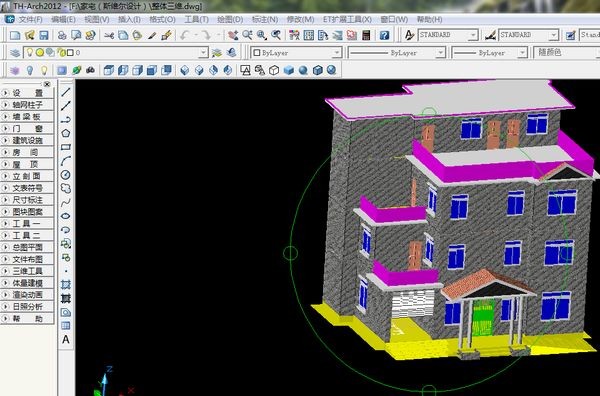Viewport: 600px width, 396px height.
Task: Choose the Rectangle draw tool
Action: (66, 147)
